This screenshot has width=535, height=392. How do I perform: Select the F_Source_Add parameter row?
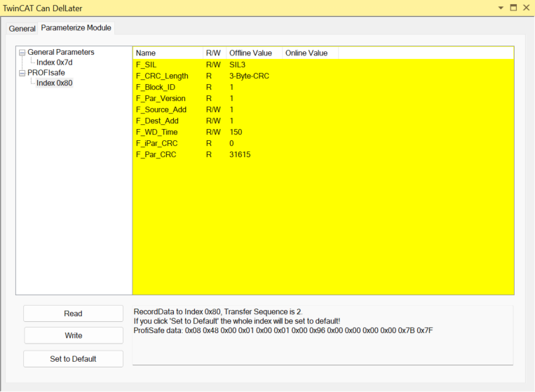click(x=323, y=109)
